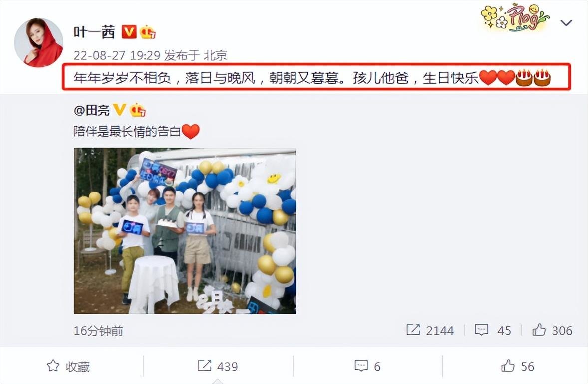
Task: Click 叶一茜's profile avatar
Action: [38, 43]
